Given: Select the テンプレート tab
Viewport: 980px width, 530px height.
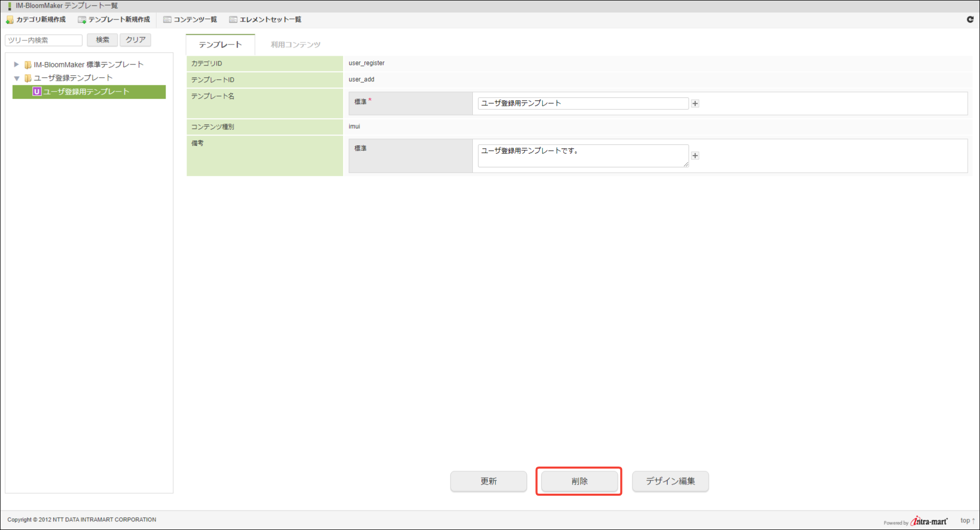Looking at the screenshot, I should [220, 45].
